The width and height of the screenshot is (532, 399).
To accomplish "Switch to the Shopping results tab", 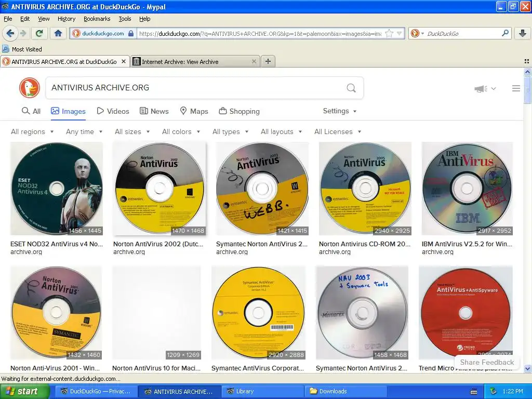I will [x=239, y=111].
